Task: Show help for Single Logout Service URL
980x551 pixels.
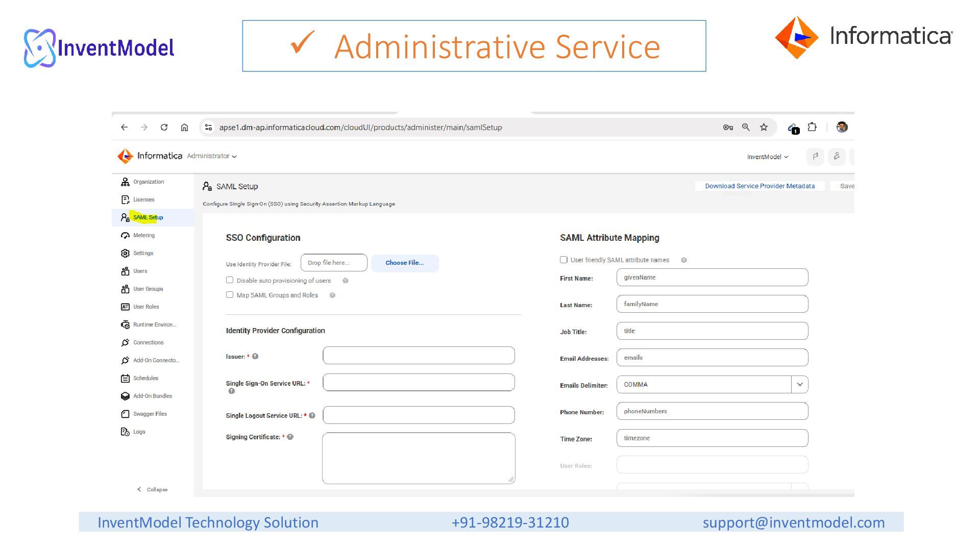Action: click(312, 416)
